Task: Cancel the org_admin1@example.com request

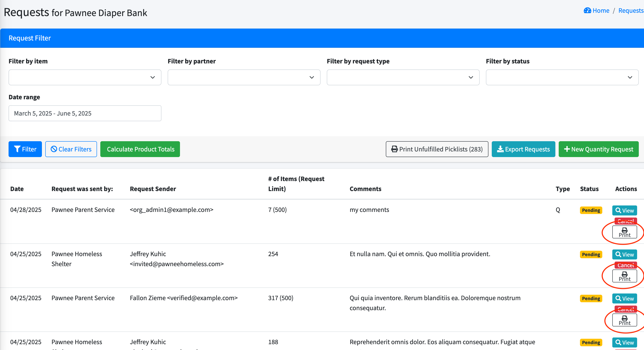Action: coord(625,221)
